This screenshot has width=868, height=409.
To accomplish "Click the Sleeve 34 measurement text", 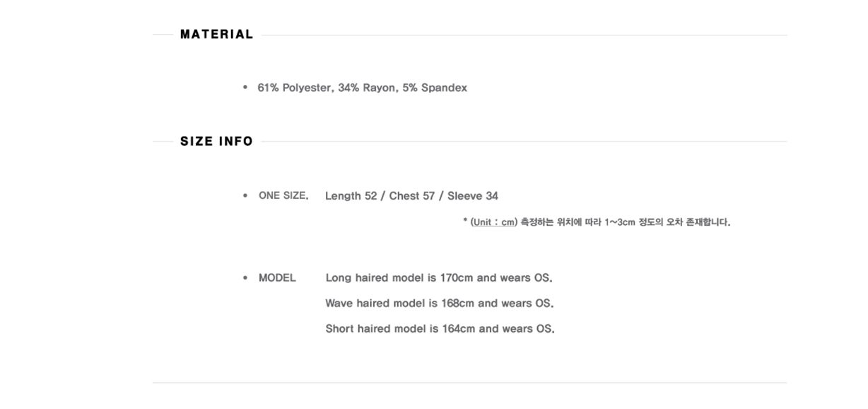I will point(473,196).
